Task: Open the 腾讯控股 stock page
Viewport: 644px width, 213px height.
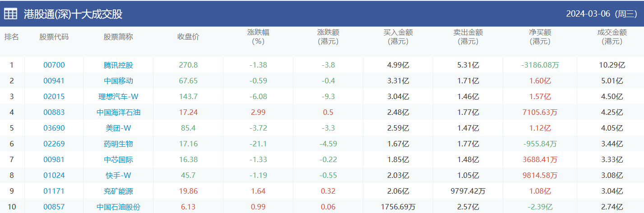Action: (x=118, y=65)
